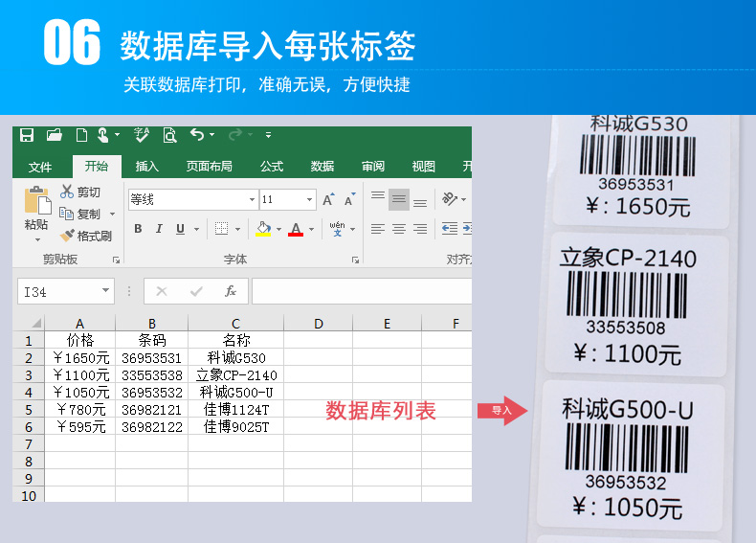
Task: Expand the Name Box dropdown arrow
Action: (105, 291)
